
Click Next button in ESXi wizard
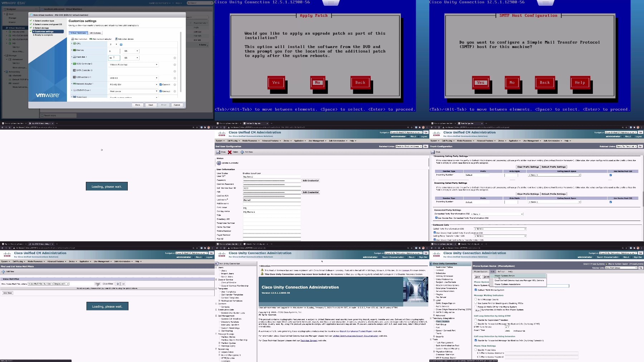click(x=151, y=105)
